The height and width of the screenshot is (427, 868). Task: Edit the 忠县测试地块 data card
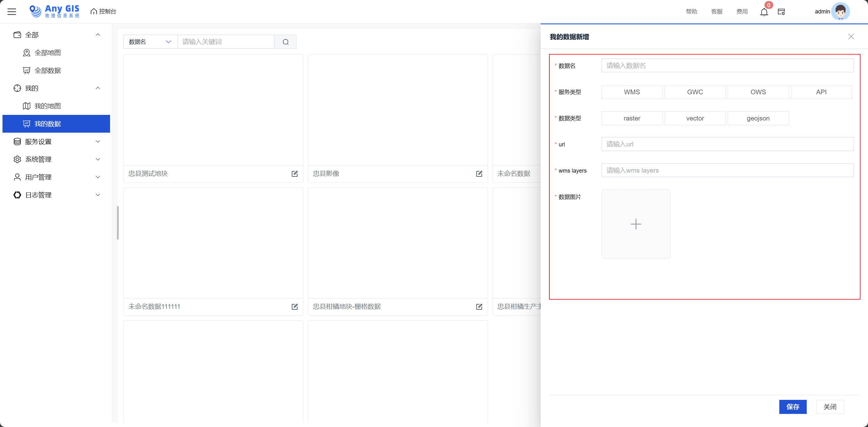click(295, 174)
